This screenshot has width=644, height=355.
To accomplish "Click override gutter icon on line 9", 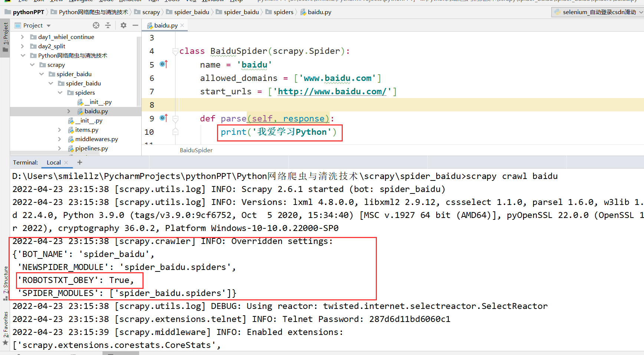I will point(164,118).
